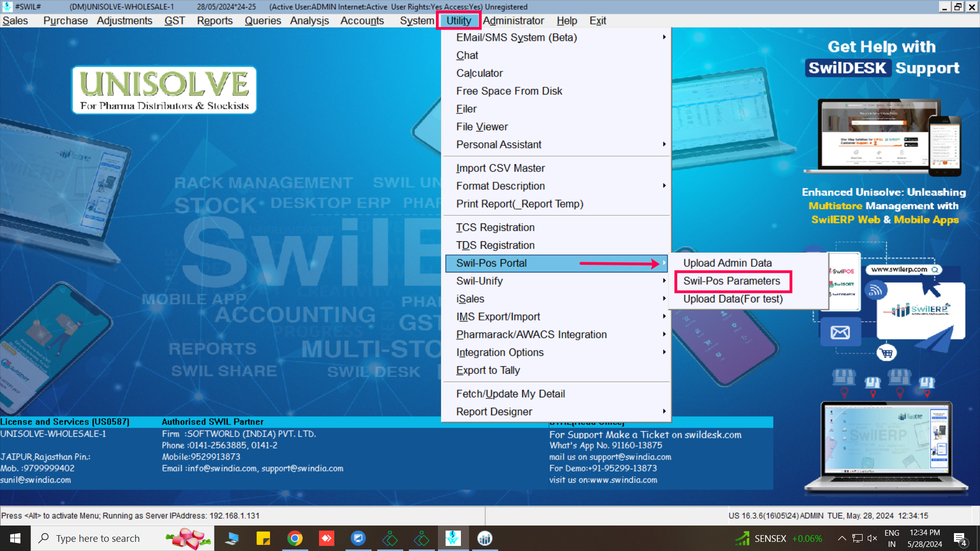
Task: Open the Help menu
Action: pos(567,20)
